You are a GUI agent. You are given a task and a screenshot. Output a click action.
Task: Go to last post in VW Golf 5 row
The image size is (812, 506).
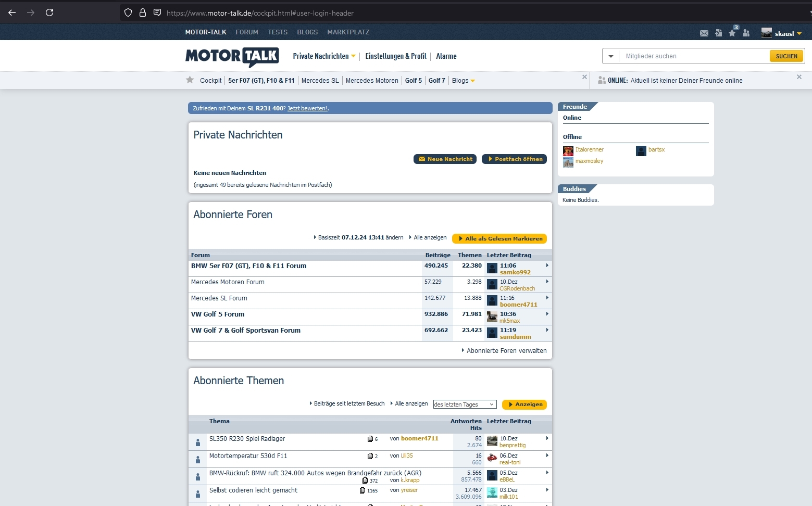[x=547, y=314]
